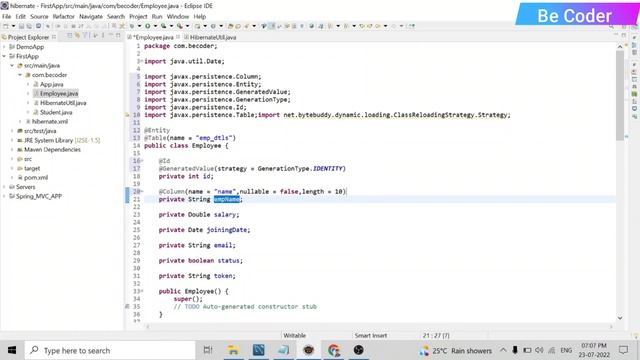
Task: Fold the @Column field at line 20
Action: click(142, 191)
